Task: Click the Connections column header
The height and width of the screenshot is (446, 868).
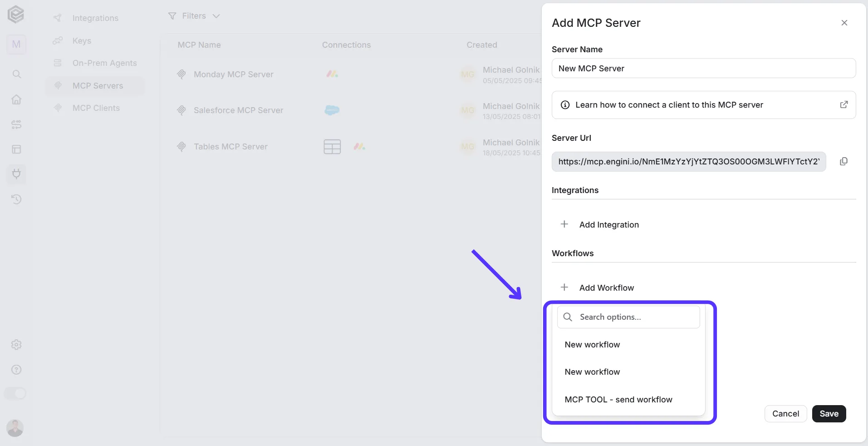Action: tap(346, 45)
